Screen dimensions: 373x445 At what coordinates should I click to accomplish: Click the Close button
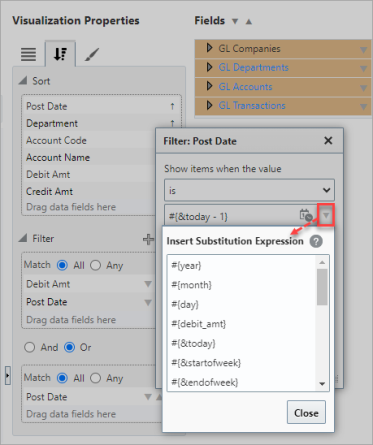click(306, 412)
